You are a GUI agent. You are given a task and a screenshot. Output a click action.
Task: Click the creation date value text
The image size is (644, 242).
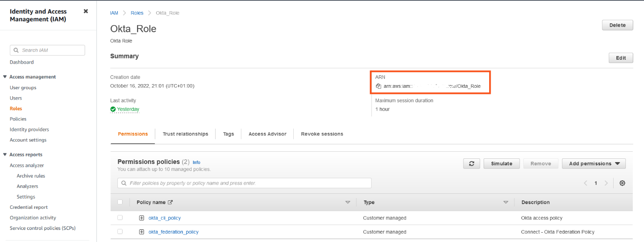point(152,86)
